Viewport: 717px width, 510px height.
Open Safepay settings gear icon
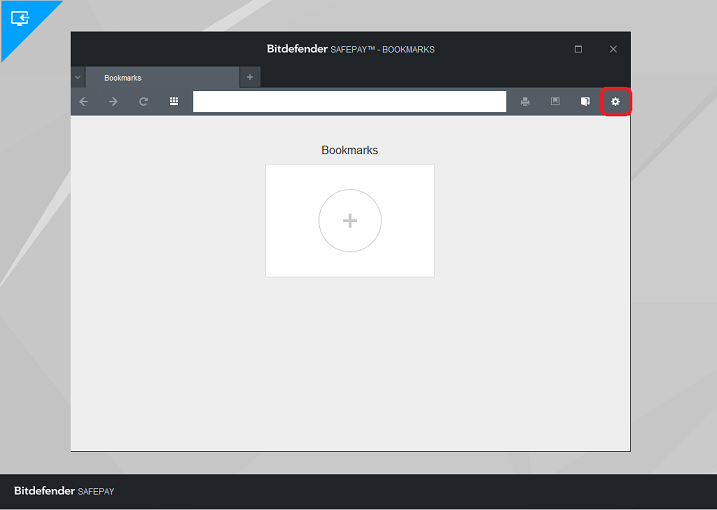pyautogui.click(x=615, y=102)
